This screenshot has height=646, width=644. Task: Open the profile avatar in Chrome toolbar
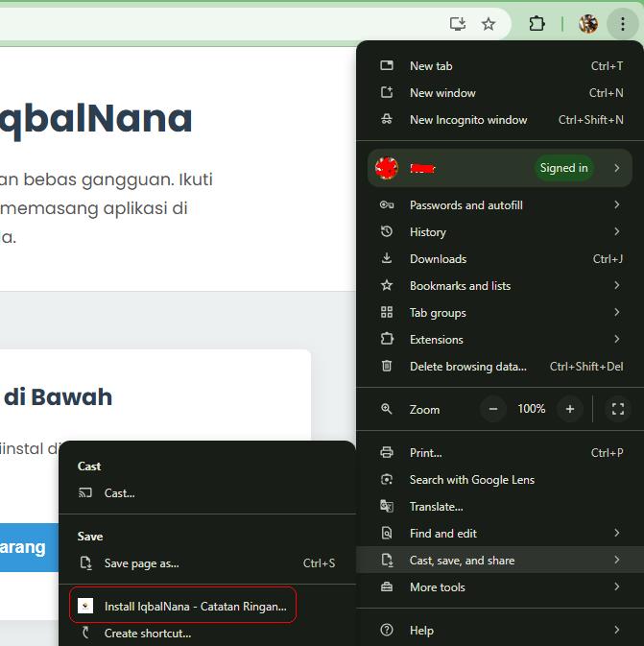point(588,24)
